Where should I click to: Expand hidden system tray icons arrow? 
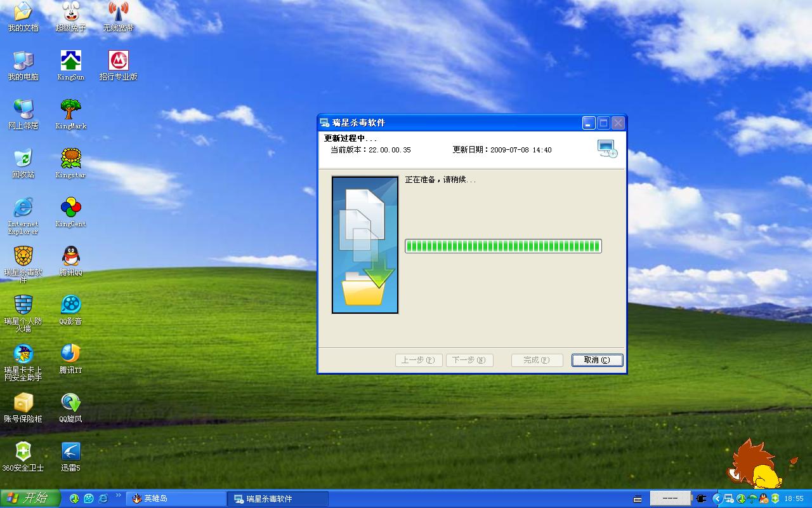[x=717, y=498]
